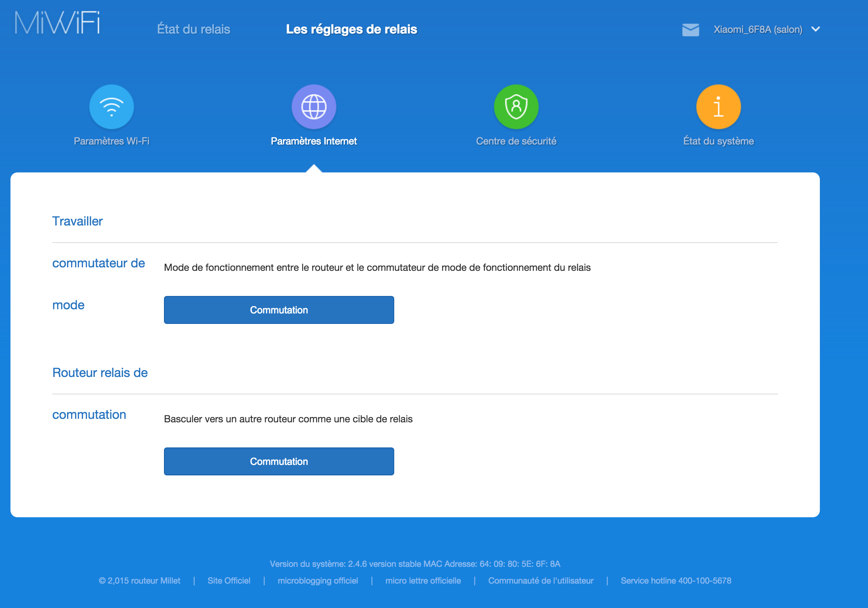This screenshot has height=608, width=868.
Task: Open Paramètres Wi-Fi via the Wi-Fi icon
Action: pos(112,107)
